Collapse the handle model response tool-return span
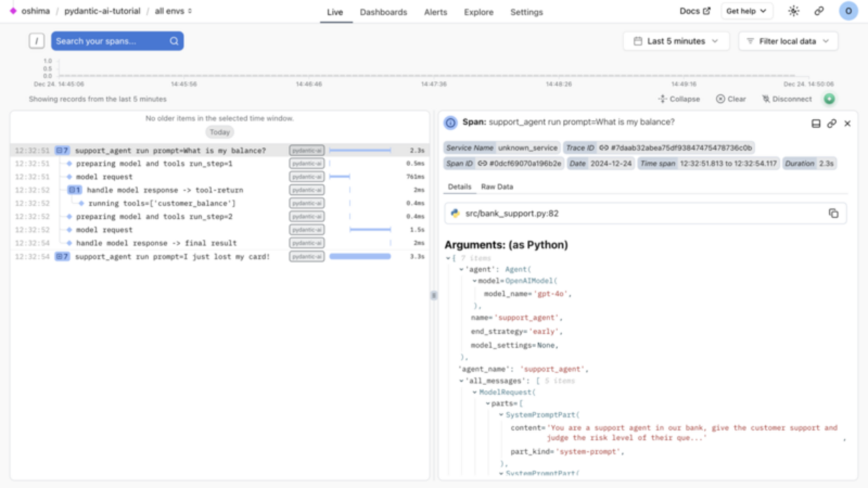 [75, 190]
